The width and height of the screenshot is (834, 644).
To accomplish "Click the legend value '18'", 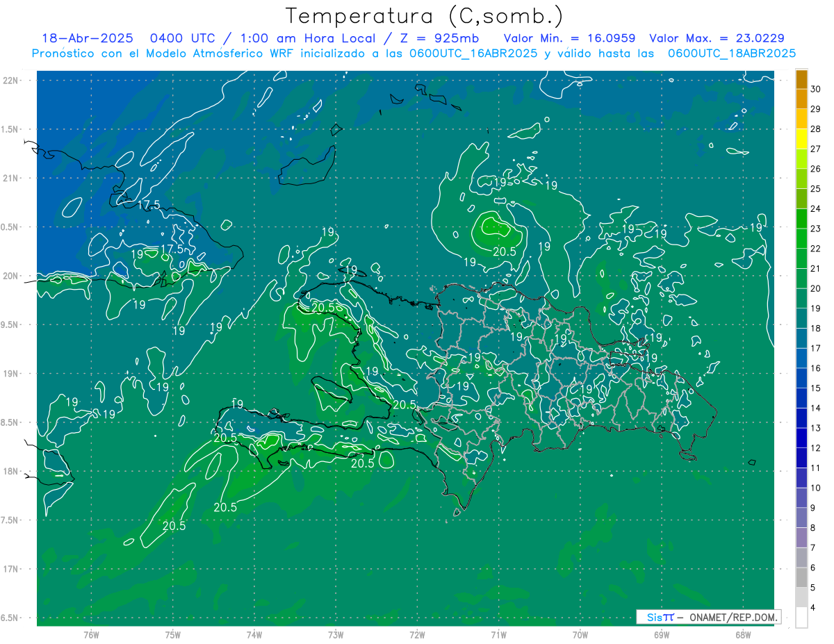I will (816, 329).
